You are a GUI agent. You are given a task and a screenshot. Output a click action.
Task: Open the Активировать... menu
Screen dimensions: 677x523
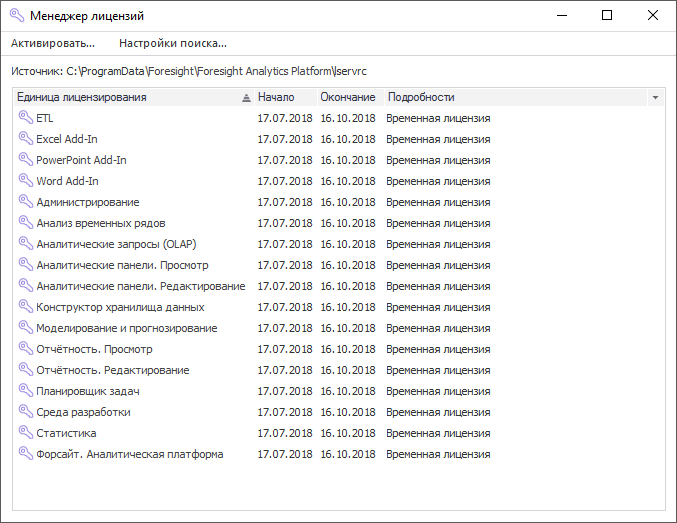[53, 43]
